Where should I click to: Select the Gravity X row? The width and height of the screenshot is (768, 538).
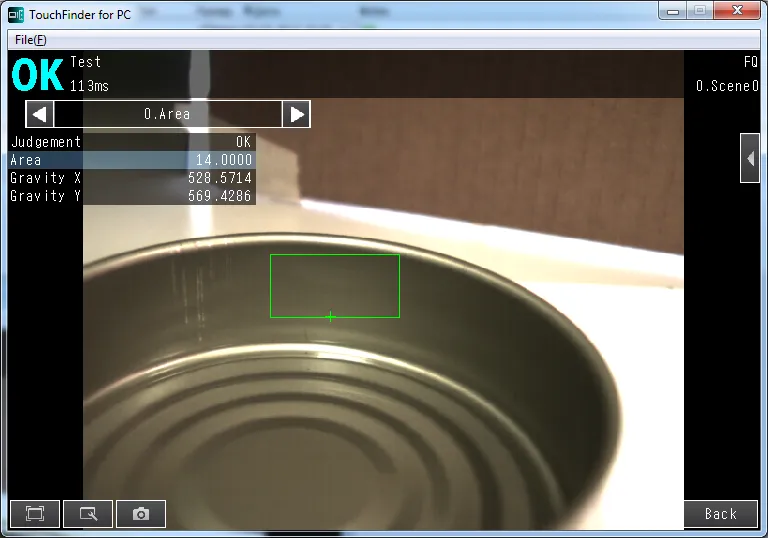[x=131, y=178]
